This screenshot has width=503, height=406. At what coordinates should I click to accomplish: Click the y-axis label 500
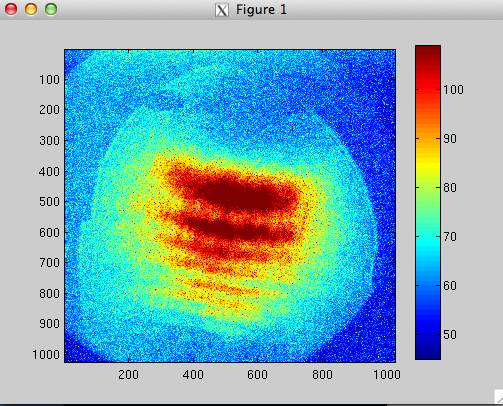point(49,202)
